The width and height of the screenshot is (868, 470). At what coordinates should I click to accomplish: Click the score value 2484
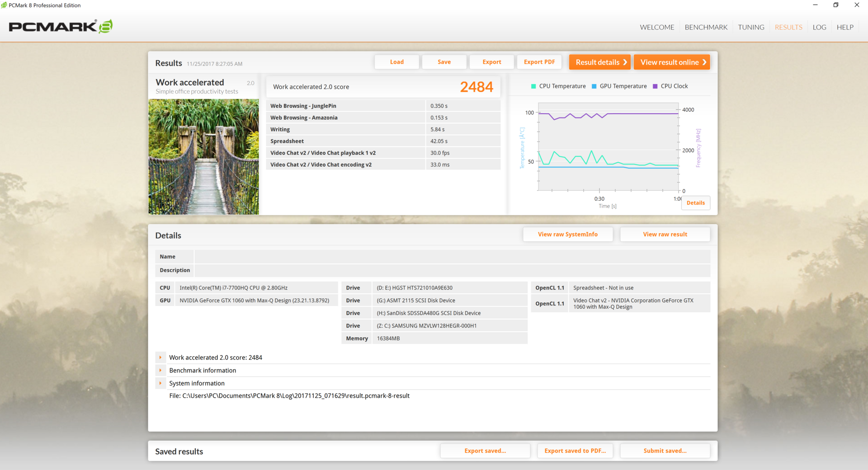pos(476,87)
